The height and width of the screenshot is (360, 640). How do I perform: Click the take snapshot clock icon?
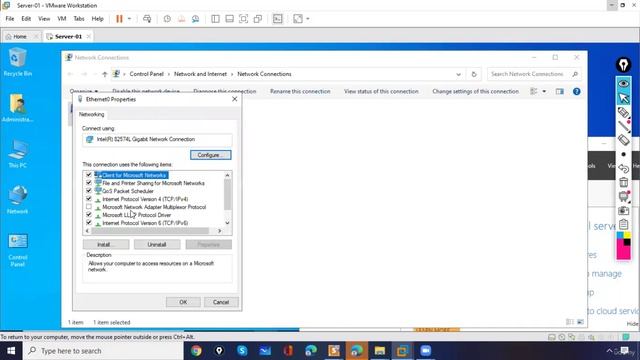click(167, 19)
